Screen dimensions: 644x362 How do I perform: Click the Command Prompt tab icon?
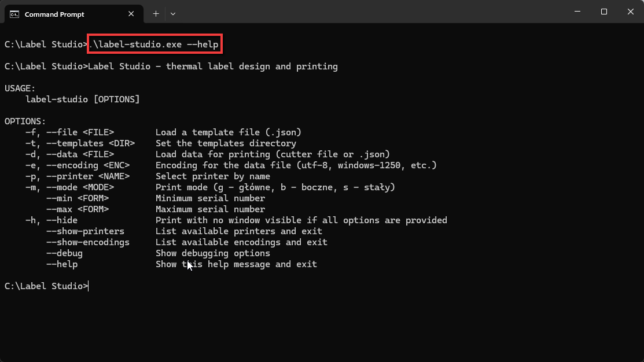coord(14,14)
